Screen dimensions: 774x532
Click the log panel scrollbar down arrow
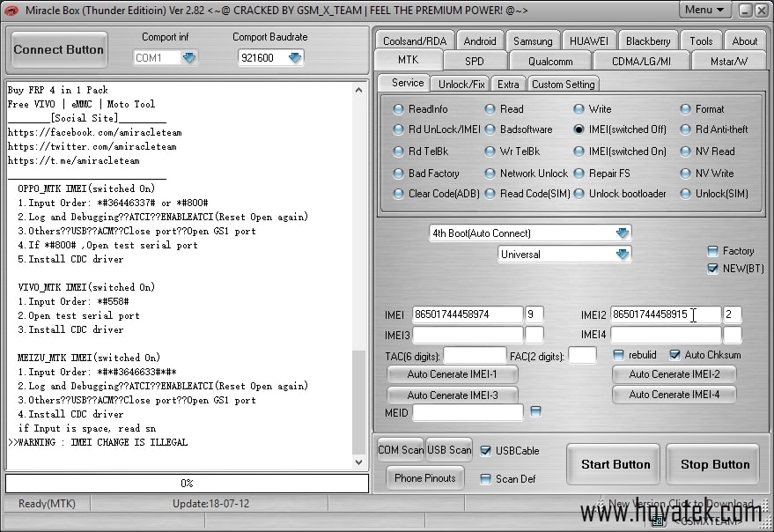(359, 462)
